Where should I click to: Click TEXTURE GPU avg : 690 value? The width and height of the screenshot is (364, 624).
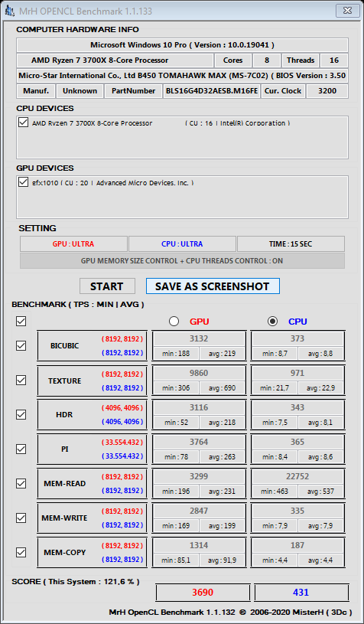(x=222, y=388)
